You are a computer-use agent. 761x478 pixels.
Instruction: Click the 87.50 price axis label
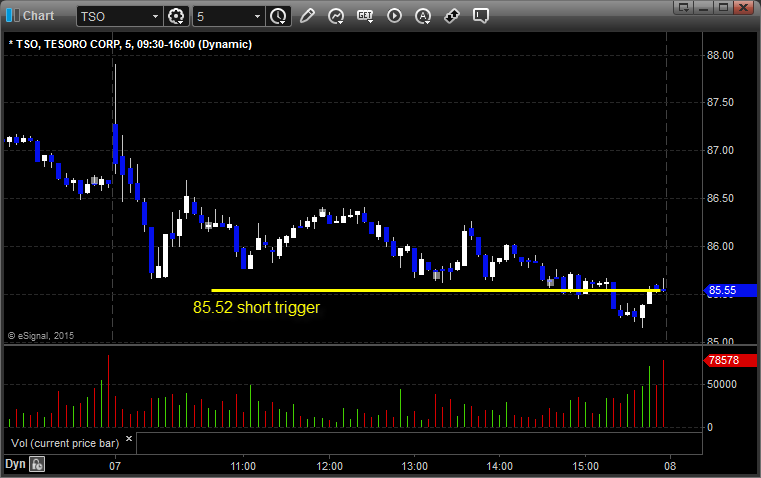pyautogui.click(x=720, y=102)
